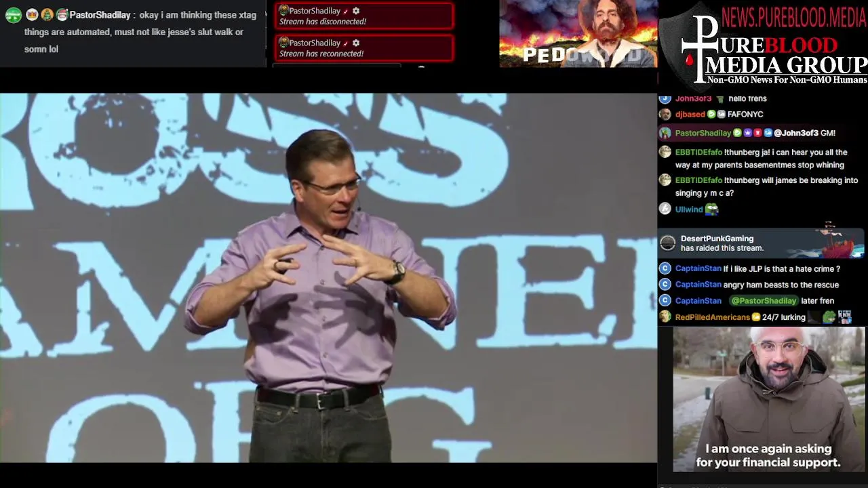Click the green chat badge after PastorShadilay's name
The image size is (868, 488).
737,133
